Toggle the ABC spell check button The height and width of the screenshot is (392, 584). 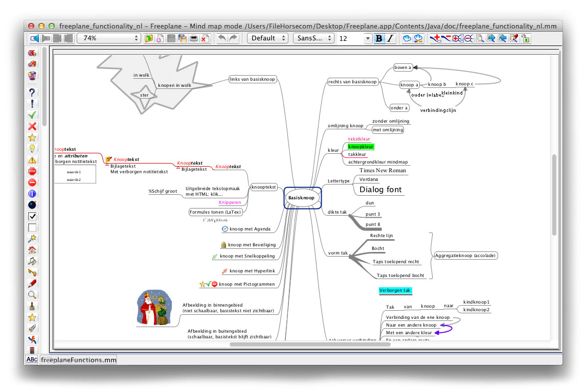pyautogui.click(x=32, y=359)
